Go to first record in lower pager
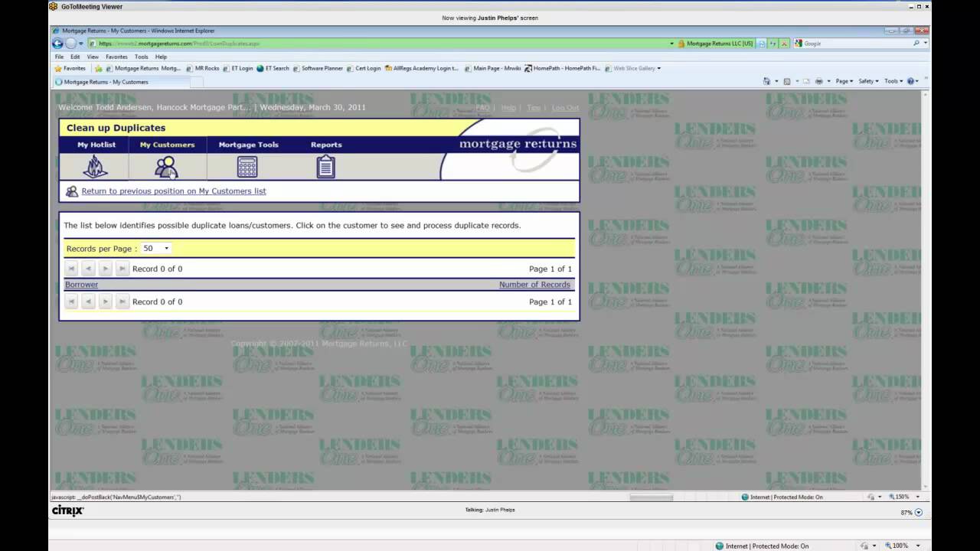980x551 pixels. click(71, 302)
